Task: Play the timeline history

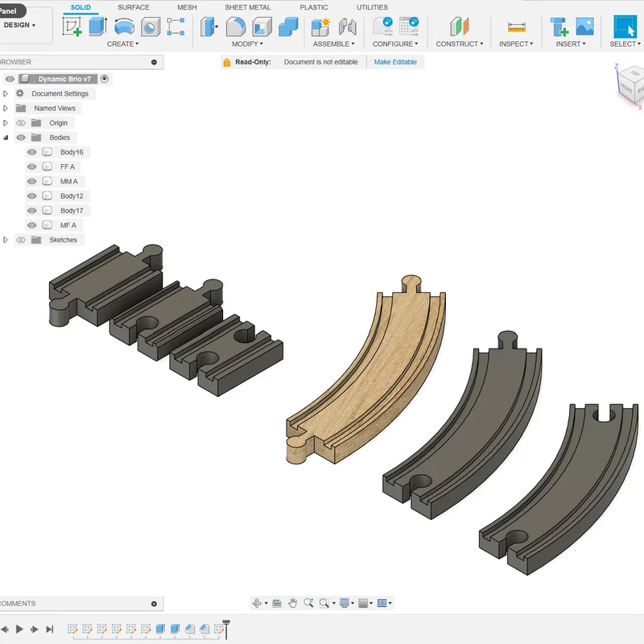Action: (x=19, y=629)
